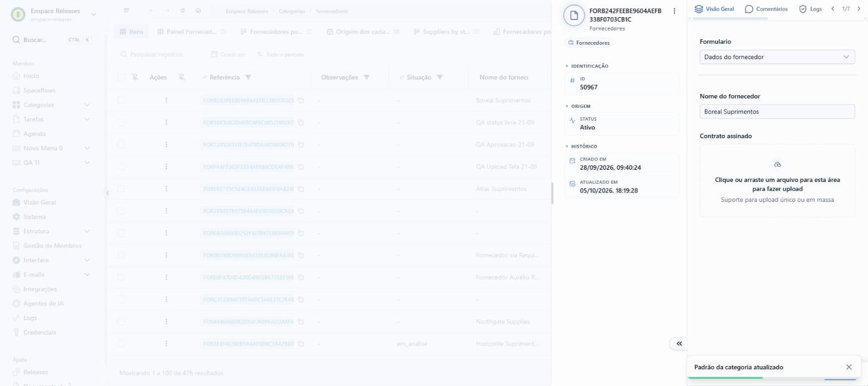Open the actions menu for the Atlas Suprimentos row
Viewport: 868px width, 386px height.
coord(166,189)
